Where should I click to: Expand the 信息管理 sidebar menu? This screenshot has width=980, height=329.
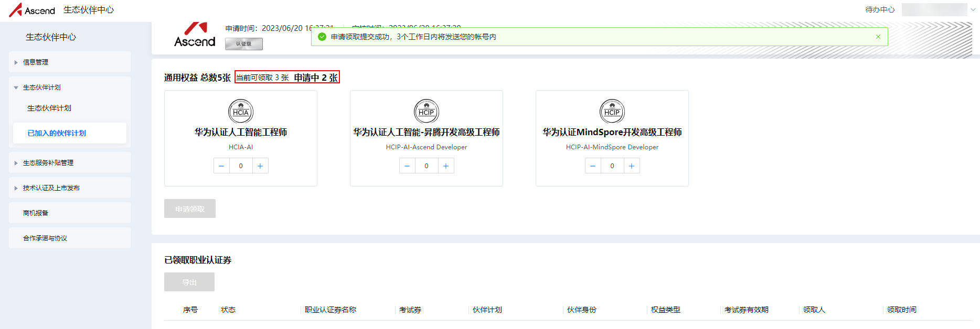click(70, 62)
